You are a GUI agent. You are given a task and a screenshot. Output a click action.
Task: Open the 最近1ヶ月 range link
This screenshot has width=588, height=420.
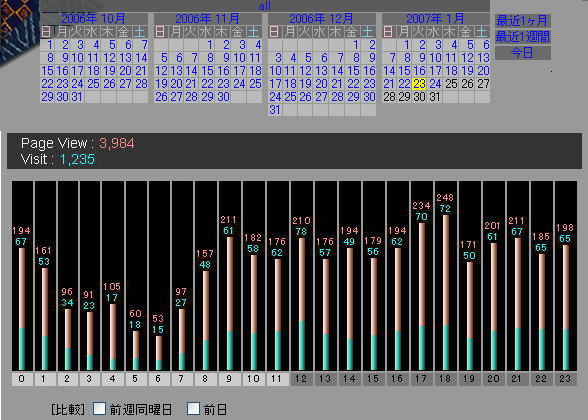[523, 21]
